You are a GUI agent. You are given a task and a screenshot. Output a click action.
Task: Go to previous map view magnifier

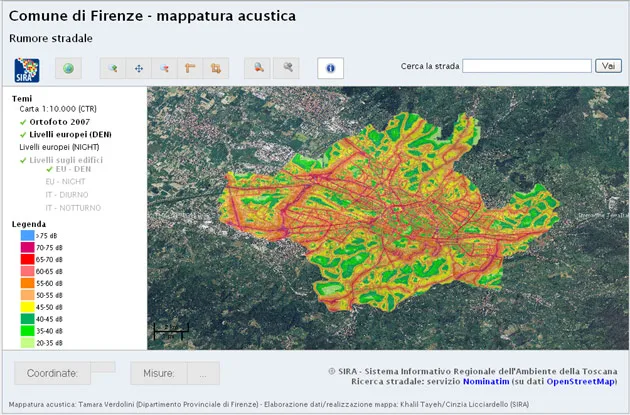click(x=258, y=68)
